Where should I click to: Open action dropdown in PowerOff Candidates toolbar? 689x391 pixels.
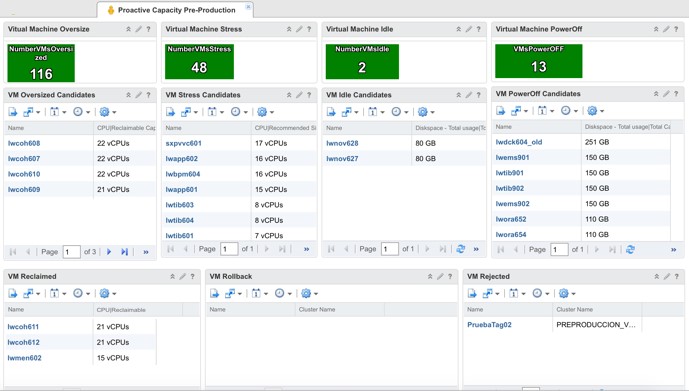coord(520,111)
